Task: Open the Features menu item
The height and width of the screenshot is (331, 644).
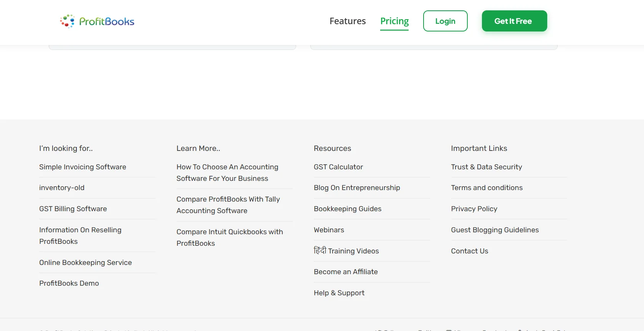Action: pyautogui.click(x=348, y=21)
